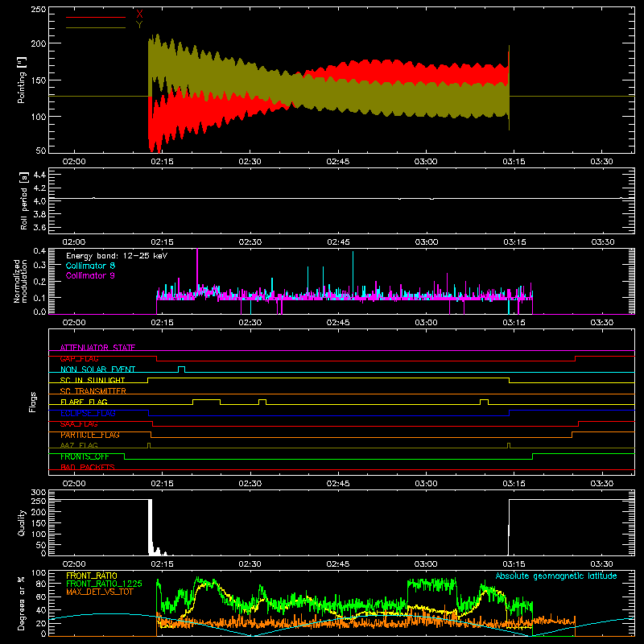The height and width of the screenshot is (644, 644).
Task: Click the 'Pointing' axis title
Action: 22,80
